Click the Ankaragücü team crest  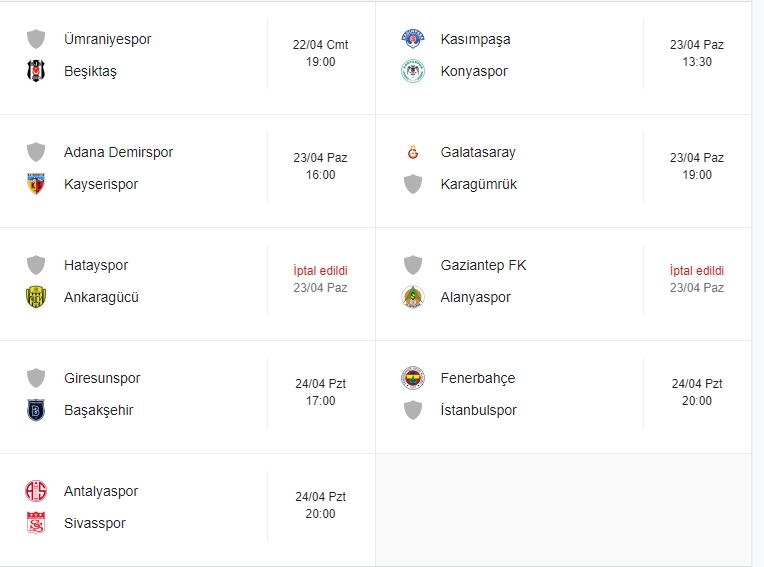click(x=36, y=297)
